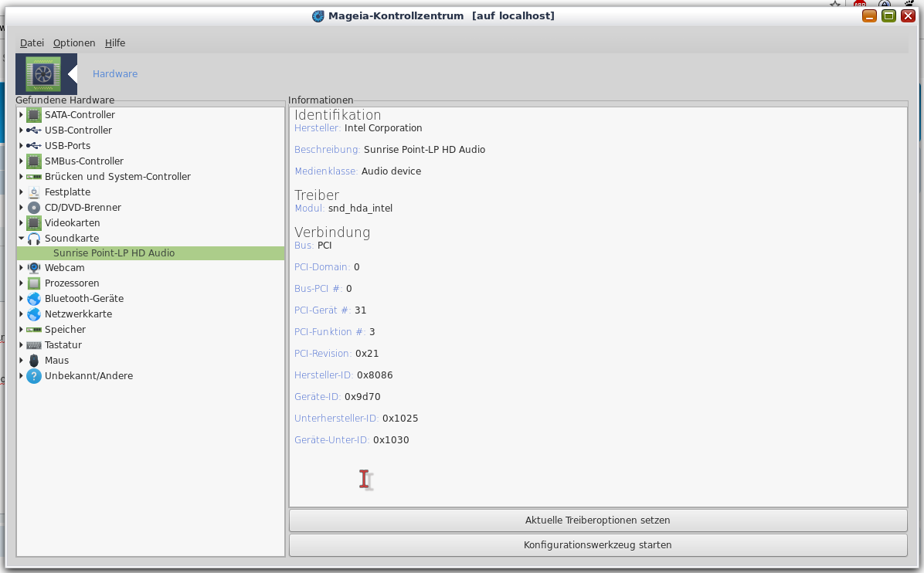The image size is (924, 573).
Task: Click the Prozessoren icon
Action: 34,283
